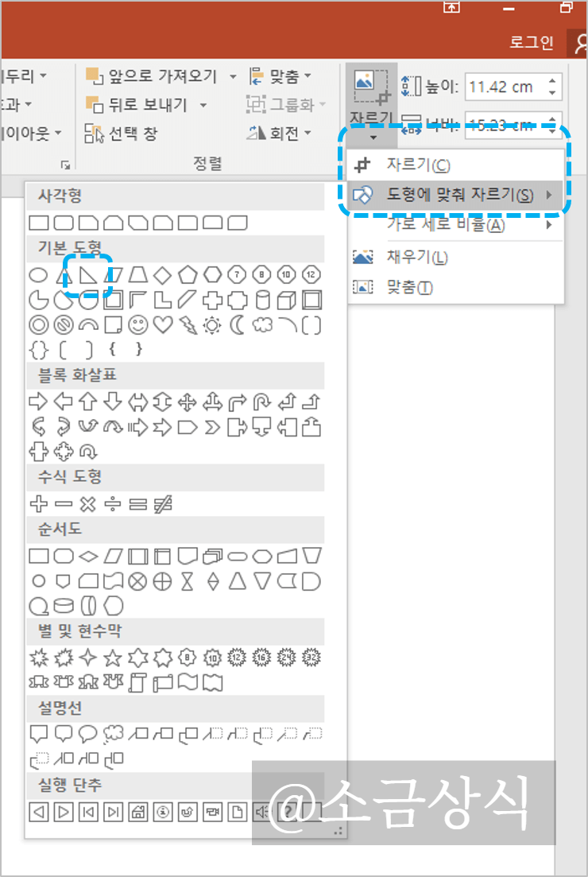Select the down block arrow
Image resolution: width=588 pixels, height=877 pixels.
tap(113, 401)
